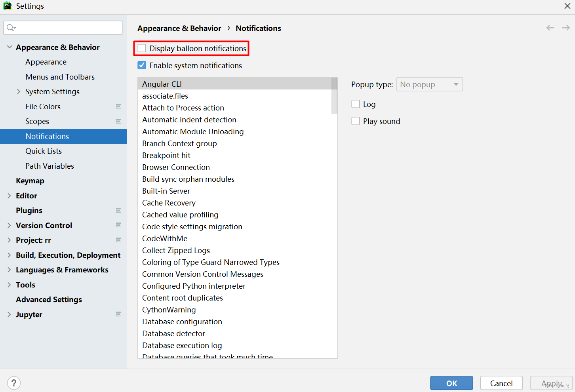Click inside the settings search field
575x392 pixels.
[x=63, y=28]
